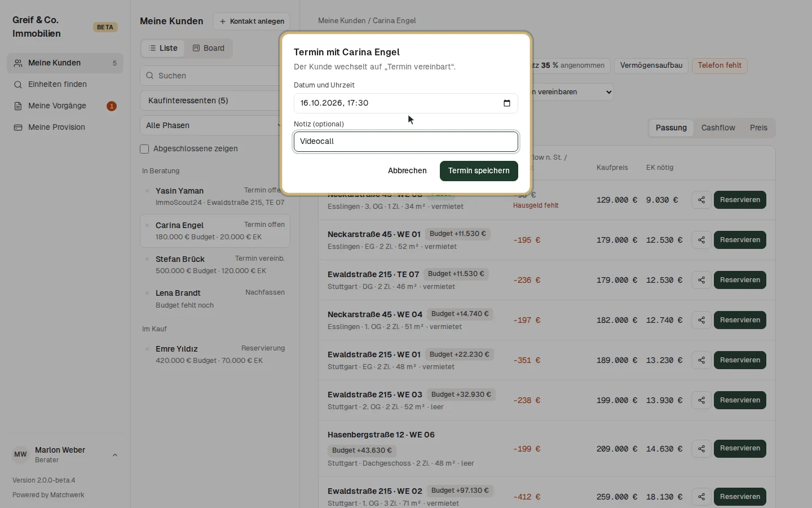
Task: Select customer Lena Brandt
Action: point(215,299)
